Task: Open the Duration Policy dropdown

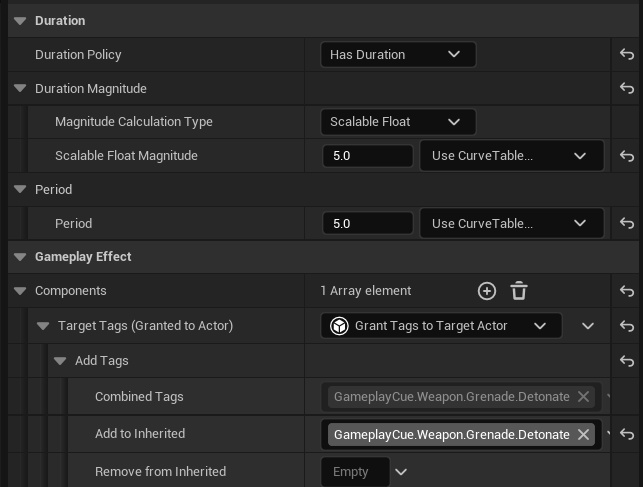Action: pyautogui.click(x=397, y=55)
